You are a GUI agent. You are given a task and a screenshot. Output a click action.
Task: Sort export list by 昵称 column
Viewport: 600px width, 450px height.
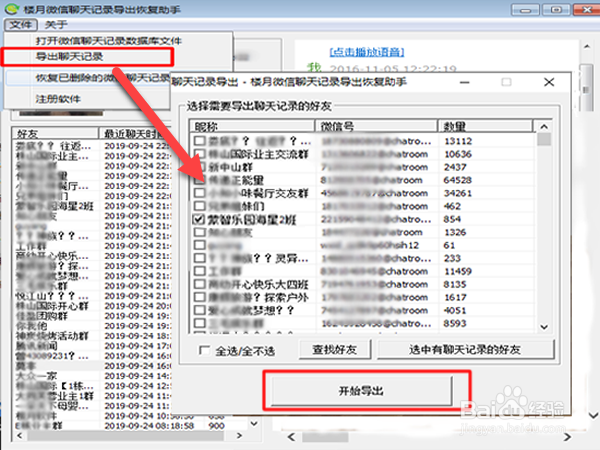pos(252,126)
